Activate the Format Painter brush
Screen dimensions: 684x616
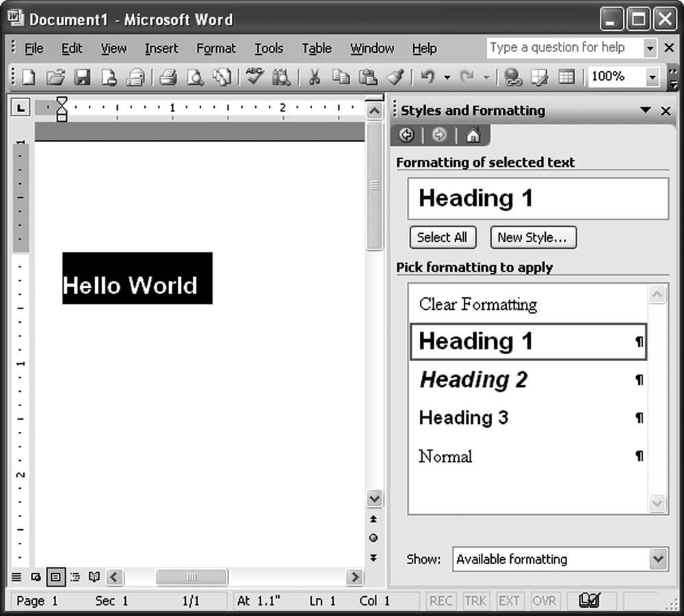395,78
